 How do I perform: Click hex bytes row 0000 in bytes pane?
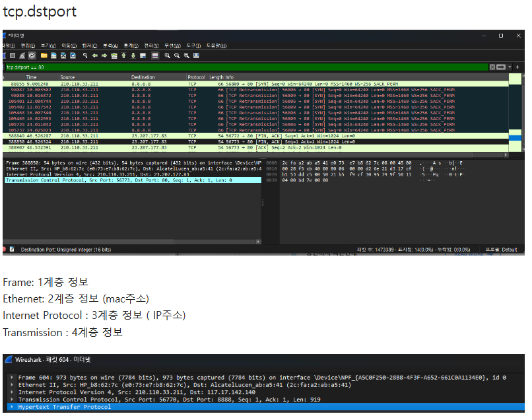pyautogui.click(x=347, y=163)
